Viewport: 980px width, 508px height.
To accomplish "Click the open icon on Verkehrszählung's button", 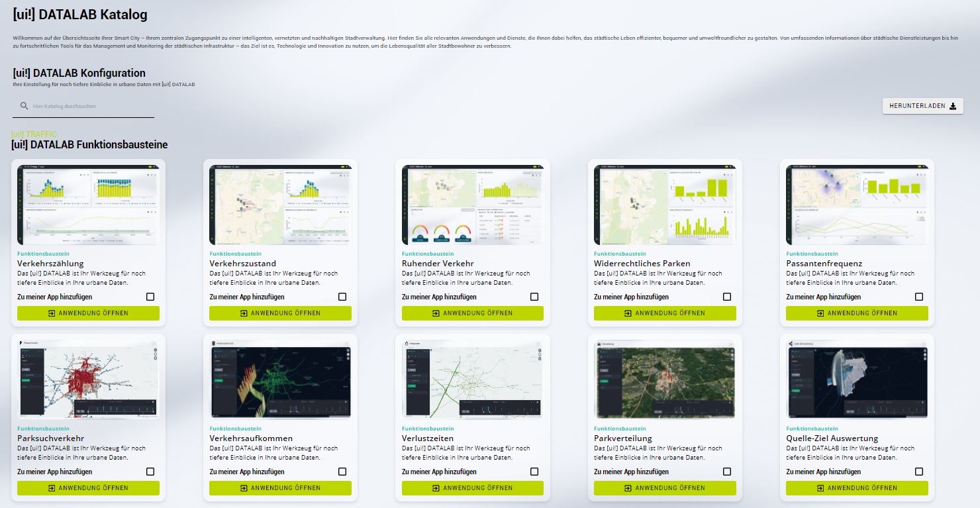I will point(52,313).
